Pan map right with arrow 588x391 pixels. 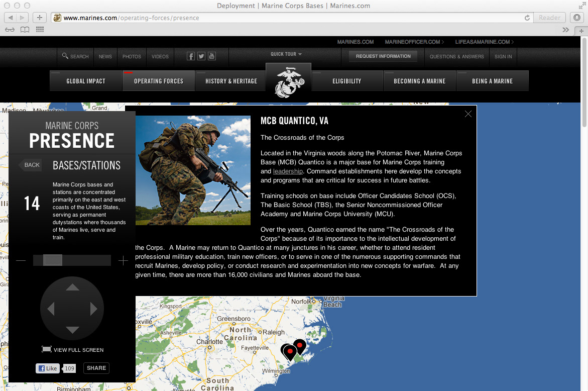(94, 309)
